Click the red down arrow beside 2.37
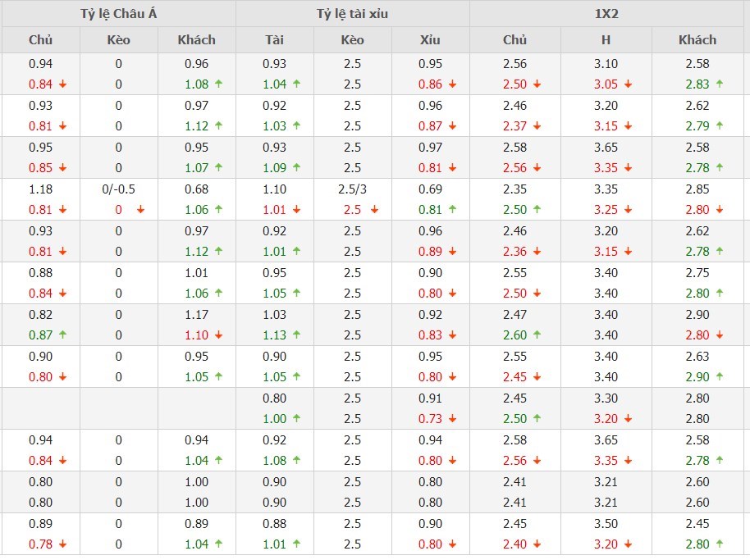 tap(537, 126)
